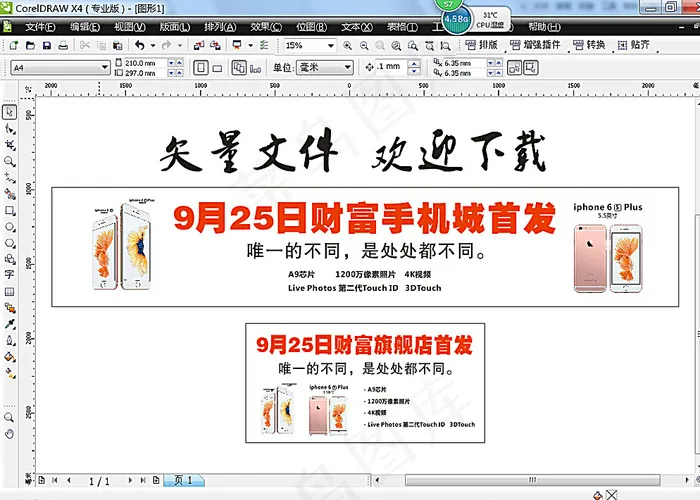Select the Zoom tool in the toolbox

click(x=9, y=161)
